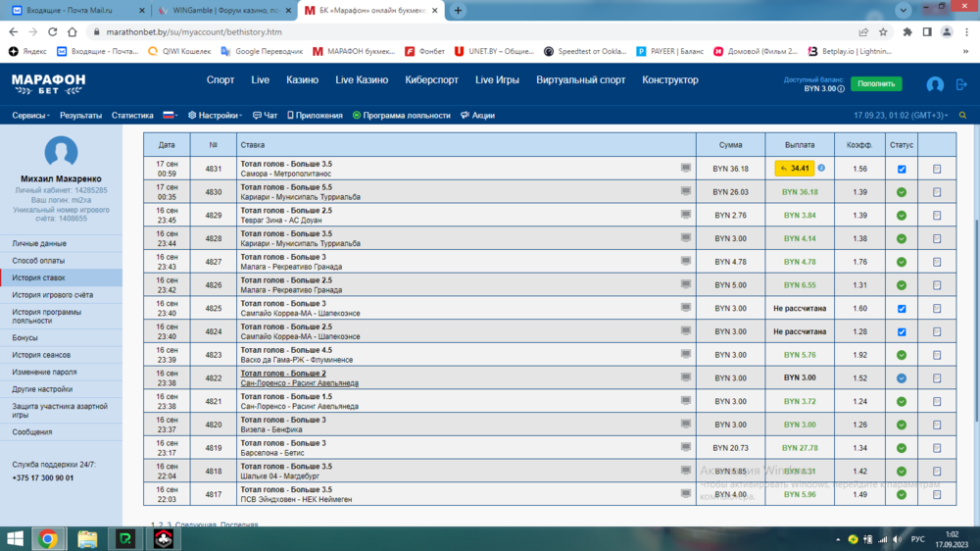980x551 pixels.
Task: Toggle the status checkbox for bet 4825
Action: click(x=902, y=309)
